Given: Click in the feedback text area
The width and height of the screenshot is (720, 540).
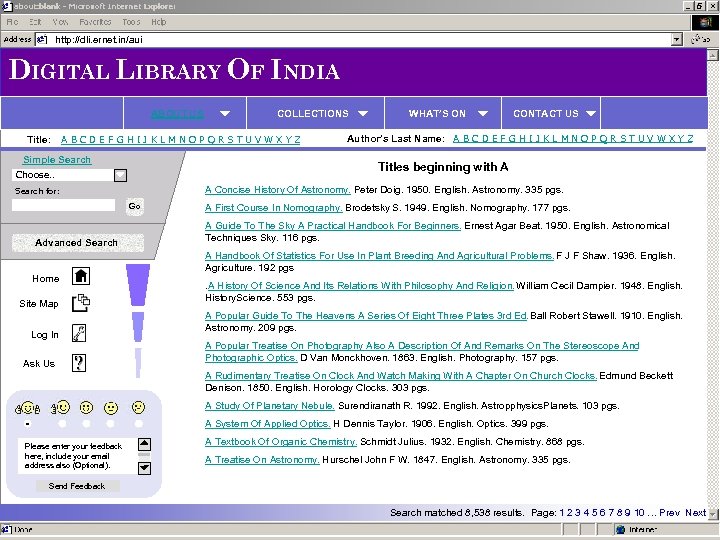Looking at the screenshot, I should [76, 456].
